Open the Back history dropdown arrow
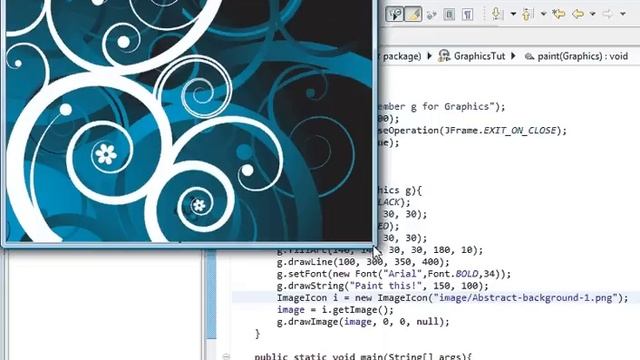Image resolution: width=640 pixels, height=360 pixels. (592, 14)
